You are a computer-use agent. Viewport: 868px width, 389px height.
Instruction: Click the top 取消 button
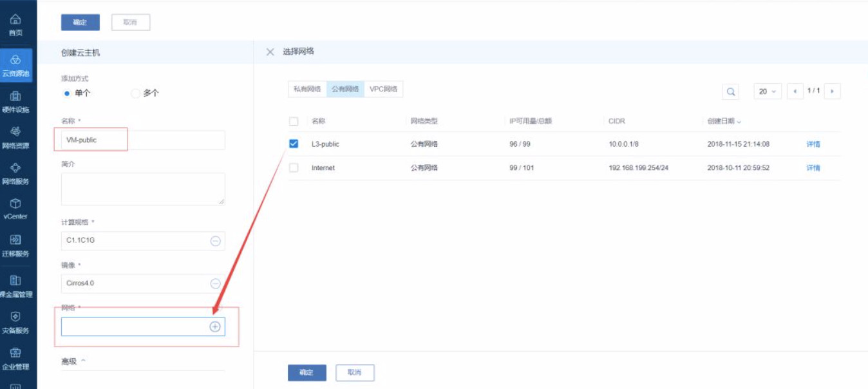(131, 22)
